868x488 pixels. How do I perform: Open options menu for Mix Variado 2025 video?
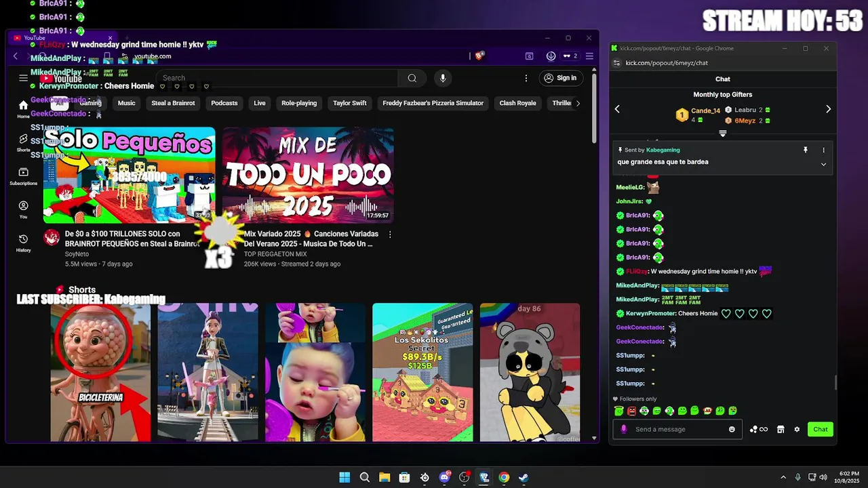pyautogui.click(x=390, y=234)
